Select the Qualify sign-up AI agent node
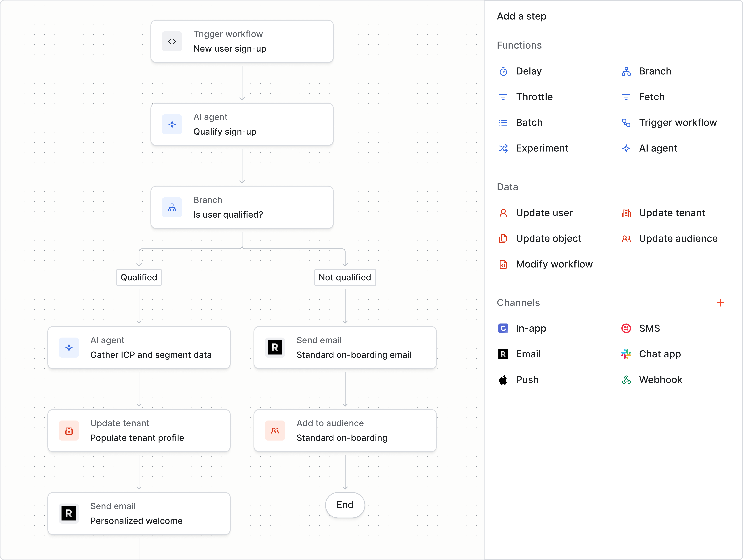743x560 pixels. tap(242, 124)
